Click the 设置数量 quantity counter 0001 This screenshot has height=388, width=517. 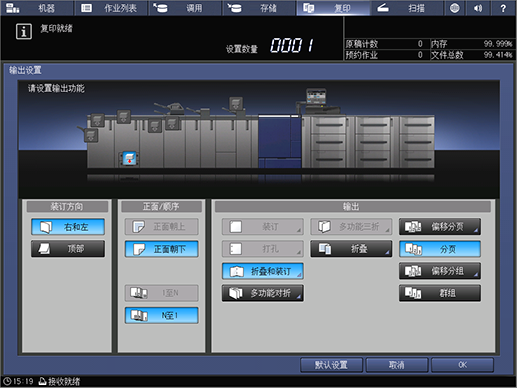point(292,45)
